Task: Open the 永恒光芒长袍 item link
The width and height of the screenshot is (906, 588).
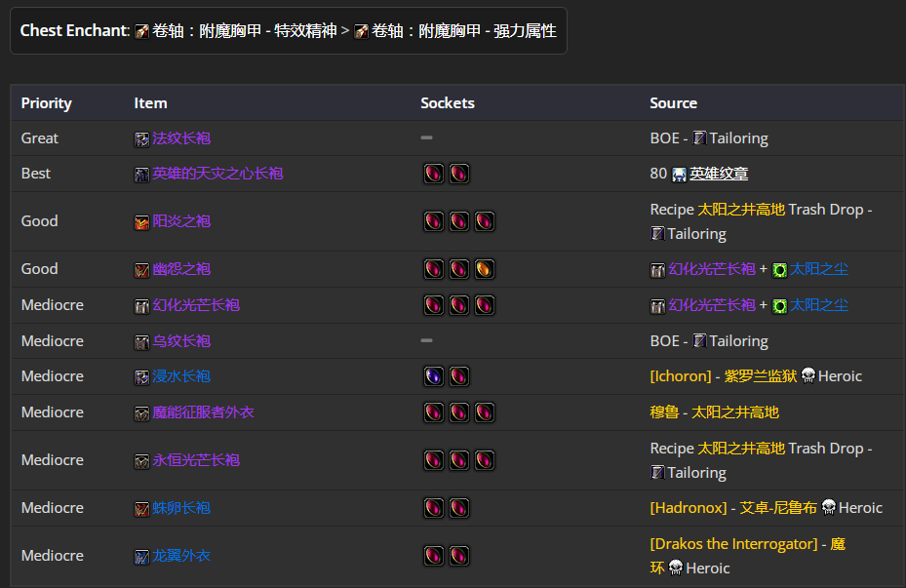Action: pyautogui.click(x=196, y=460)
